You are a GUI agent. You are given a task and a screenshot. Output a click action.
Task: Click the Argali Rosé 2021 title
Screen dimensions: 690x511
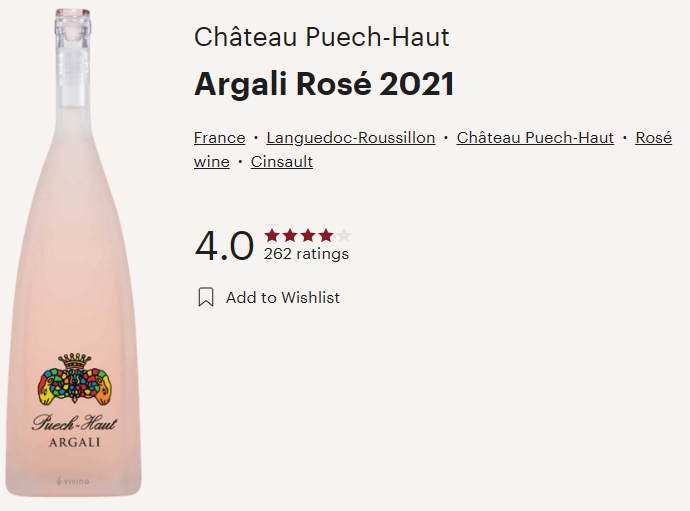click(324, 84)
